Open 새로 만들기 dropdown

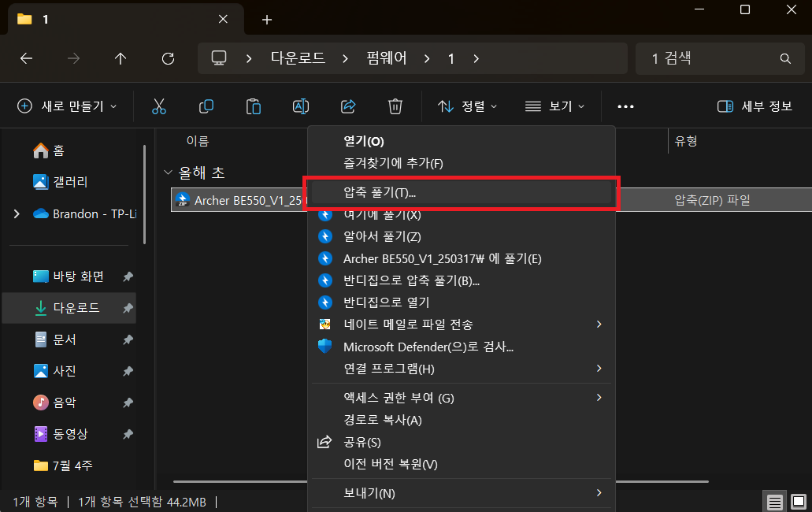coord(67,106)
